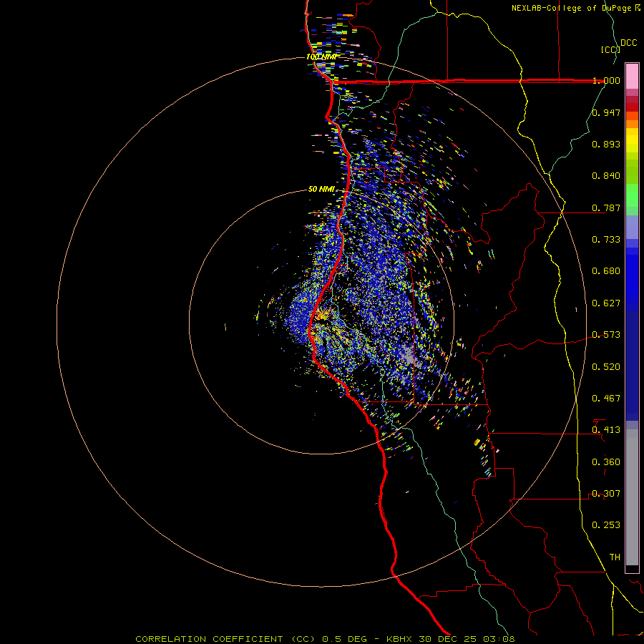This screenshot has height=644, width=644.
Task: Select the 1.000 legend value
Action: click(x=606, y=80)
